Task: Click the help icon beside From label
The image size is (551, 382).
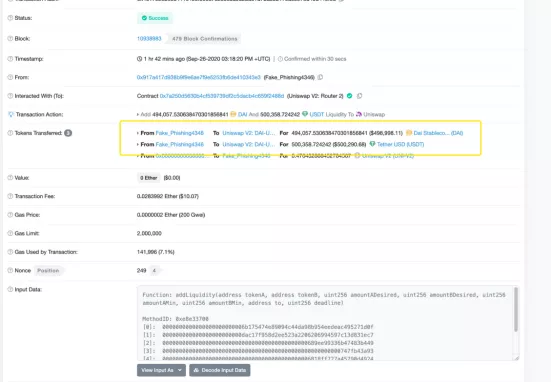Action: click(10, 77)
